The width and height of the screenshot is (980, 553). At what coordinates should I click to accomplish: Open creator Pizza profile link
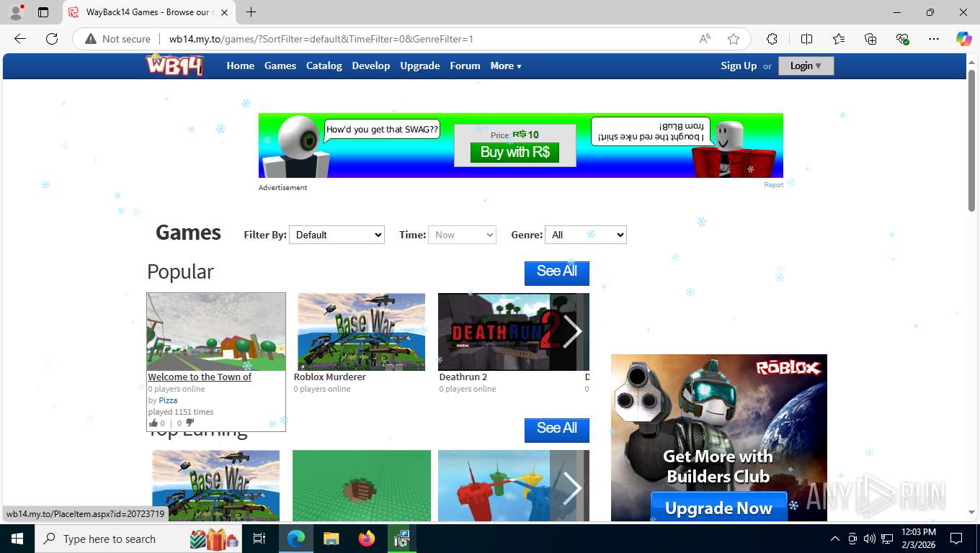(x=168, y=400)
